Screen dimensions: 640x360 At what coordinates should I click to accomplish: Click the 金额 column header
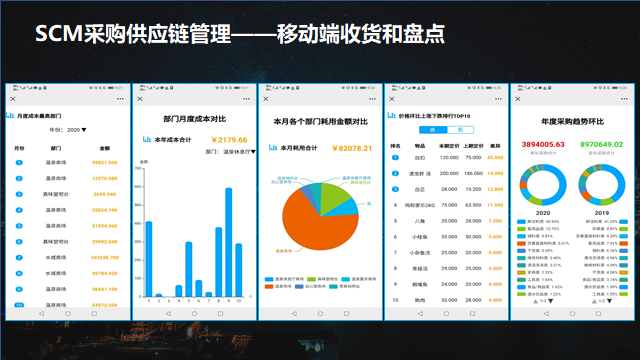105,148
